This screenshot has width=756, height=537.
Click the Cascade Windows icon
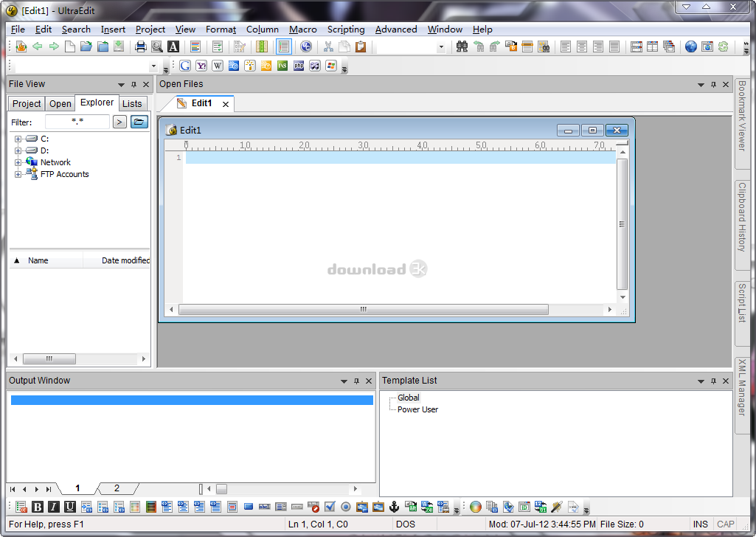(669, 46)
